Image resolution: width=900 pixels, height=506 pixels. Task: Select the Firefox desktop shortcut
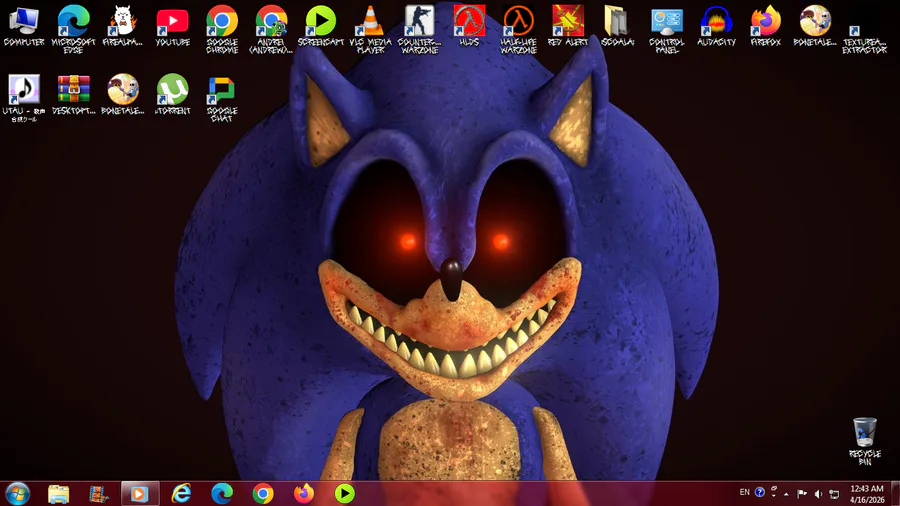(x=766, y=26)
